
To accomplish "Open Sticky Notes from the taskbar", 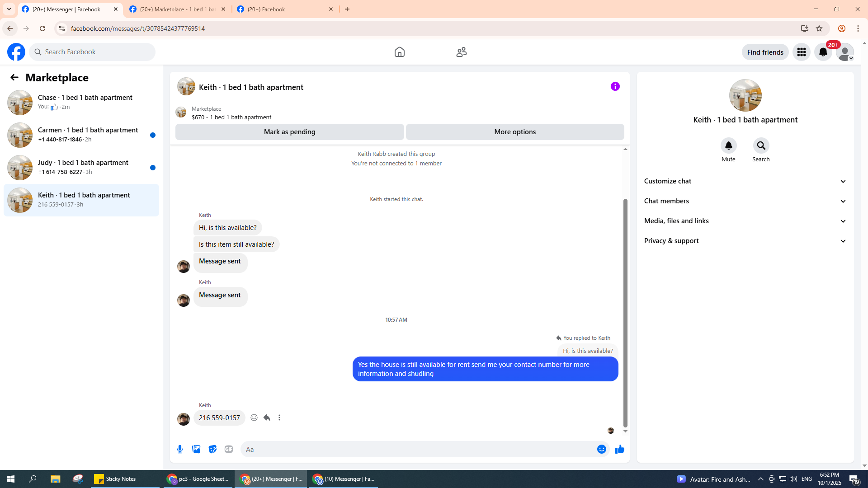I will click(x=125, y=479).
